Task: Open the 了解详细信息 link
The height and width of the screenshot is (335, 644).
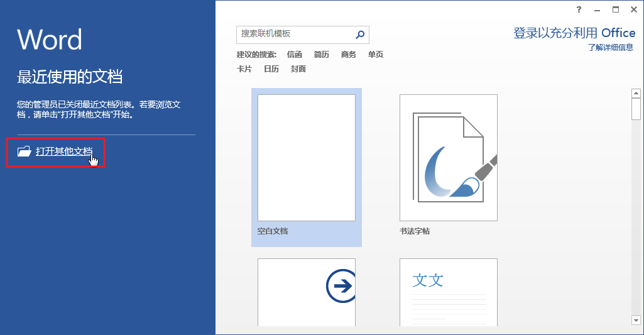Action: coord(610,48)
